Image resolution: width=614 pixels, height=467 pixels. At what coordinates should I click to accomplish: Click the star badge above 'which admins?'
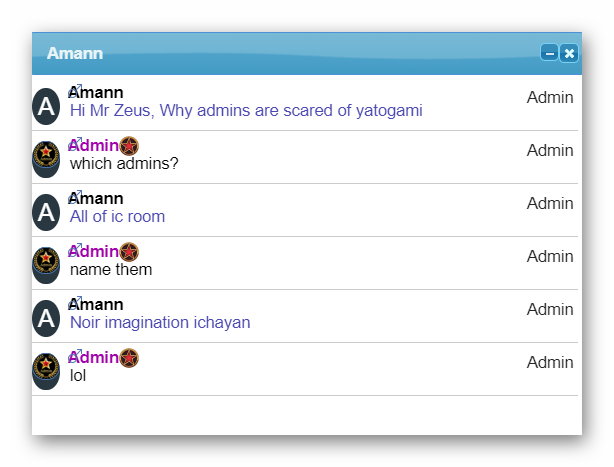(129, 146)
